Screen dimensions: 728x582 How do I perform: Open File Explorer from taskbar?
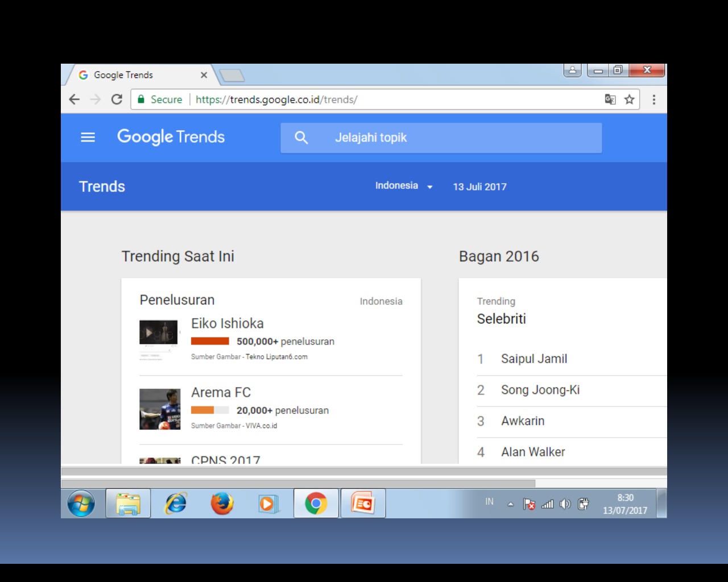[129, 504]
